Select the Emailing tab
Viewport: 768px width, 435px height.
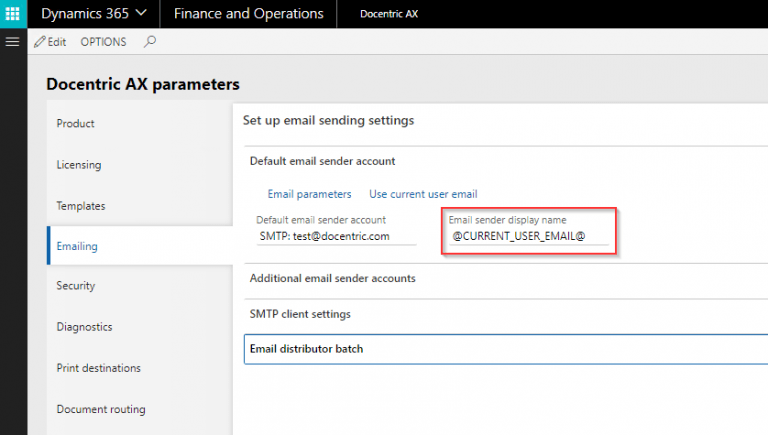(x=140, y=246)
